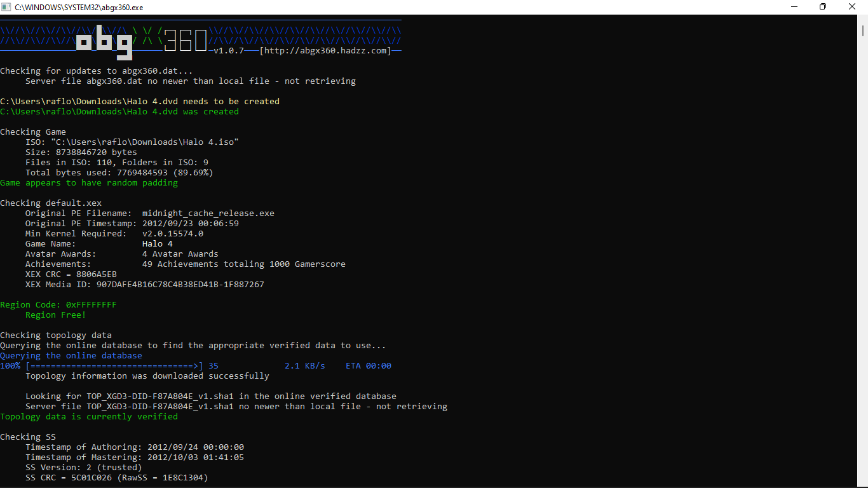Click green 'Halo 4.dvd was created' line
868x488 pixels.
119,112
